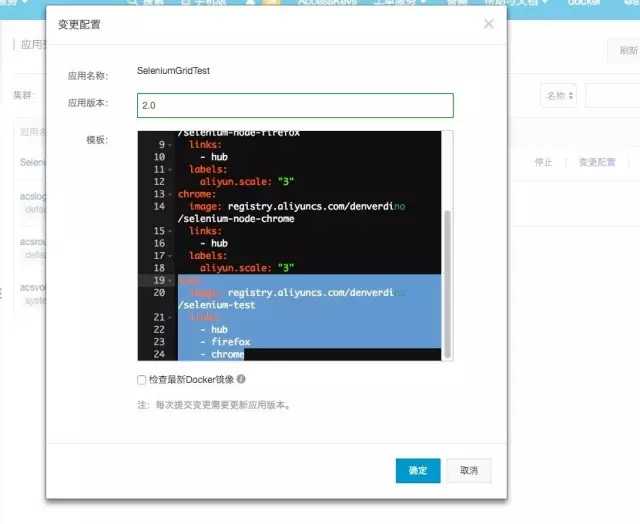
Task: Click the template editor vertical scrollbar
Action: (447, 284)
